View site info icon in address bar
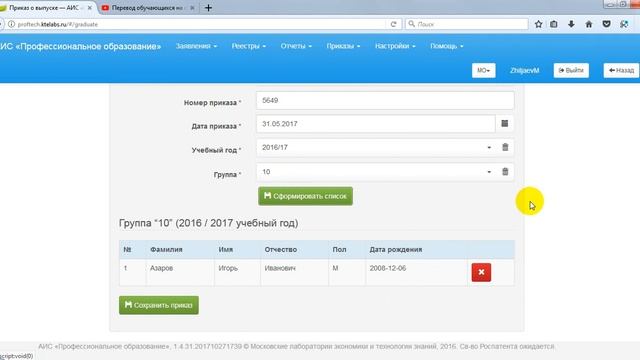640x360 pixels. 11,24
